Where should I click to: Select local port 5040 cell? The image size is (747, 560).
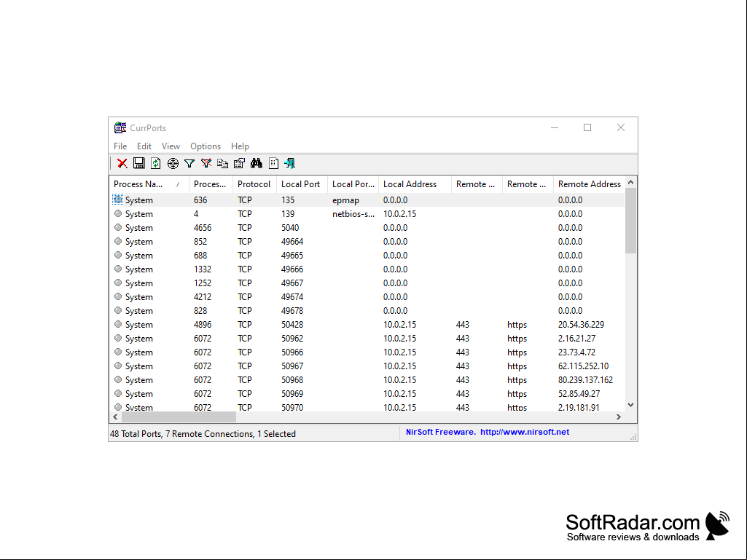coord(290,228)
